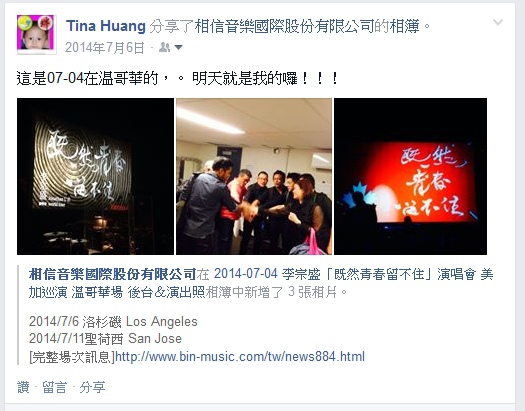Click the 分享 share button
Image resolution: width=525 pixels, height=411 pixels.
click(92, 387)
